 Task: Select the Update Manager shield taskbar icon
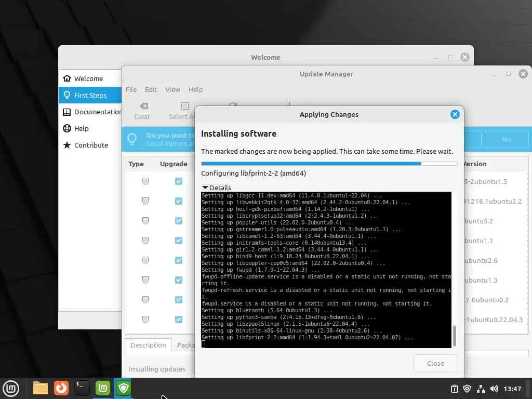click(x=123, y=388)
